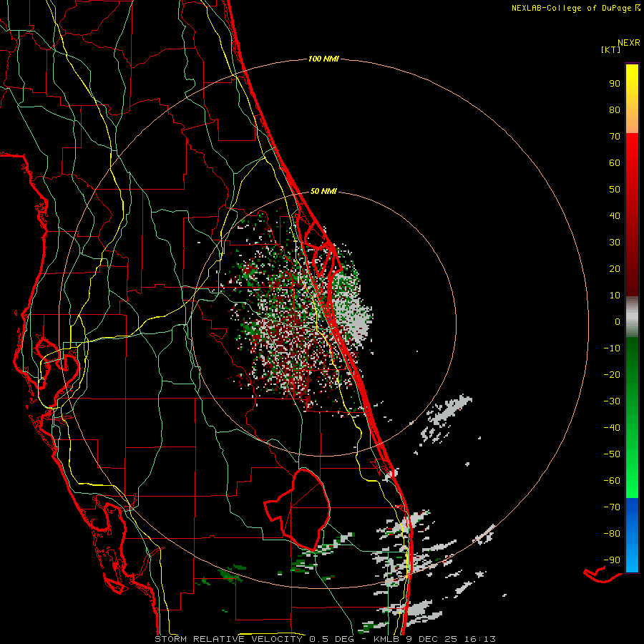The width and height of the screenshot is (644, 644).
Task: Click the -70 knot scale label
Action: coord(612,507)
